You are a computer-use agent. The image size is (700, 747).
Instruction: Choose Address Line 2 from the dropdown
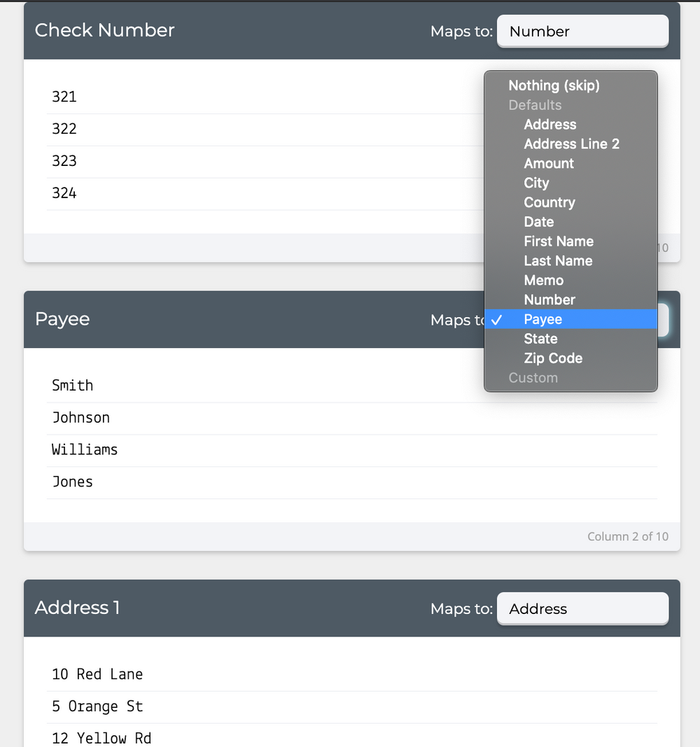coord(571,144)
